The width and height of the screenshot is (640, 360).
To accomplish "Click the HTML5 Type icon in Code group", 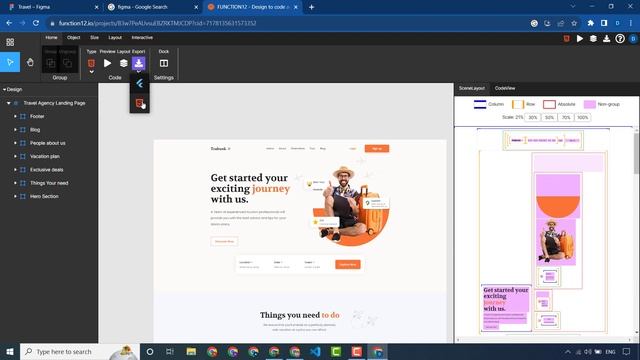I will (x=91, y=63).
